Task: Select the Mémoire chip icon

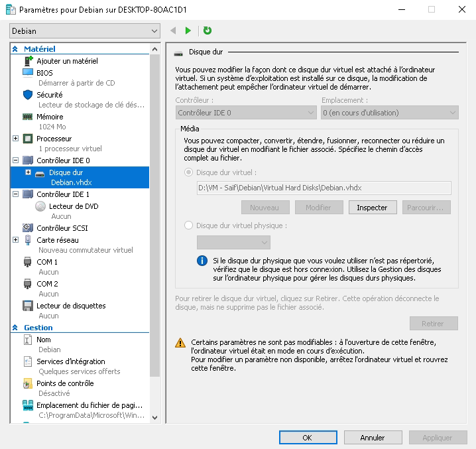Action: click(x=28, y=117)
